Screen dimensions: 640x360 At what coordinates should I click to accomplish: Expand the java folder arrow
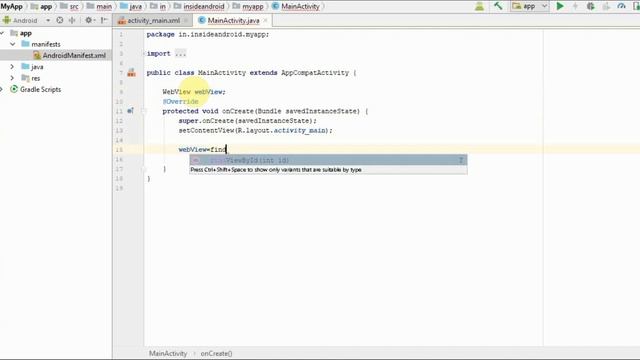tap(12, 67)
